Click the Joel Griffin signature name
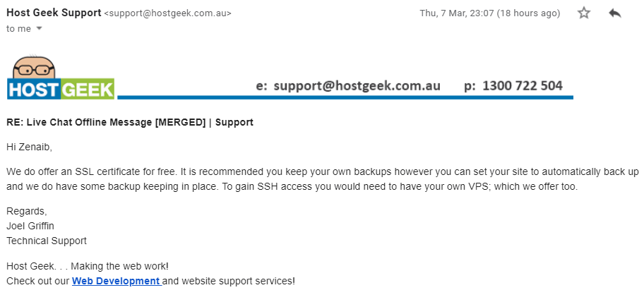The image size is (644, 302). point(30,226)
